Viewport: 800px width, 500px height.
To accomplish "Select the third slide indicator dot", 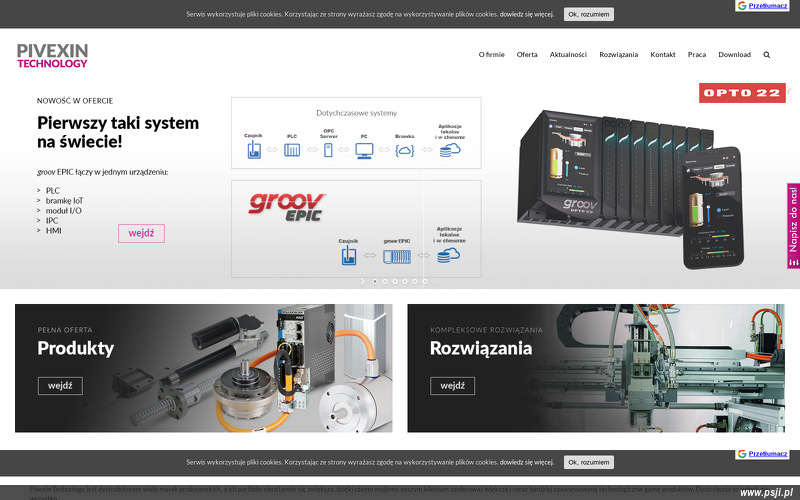I will (x=395, y=282).
